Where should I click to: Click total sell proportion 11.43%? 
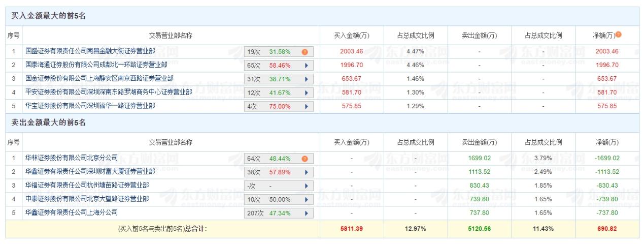click(x=543, y=229)
